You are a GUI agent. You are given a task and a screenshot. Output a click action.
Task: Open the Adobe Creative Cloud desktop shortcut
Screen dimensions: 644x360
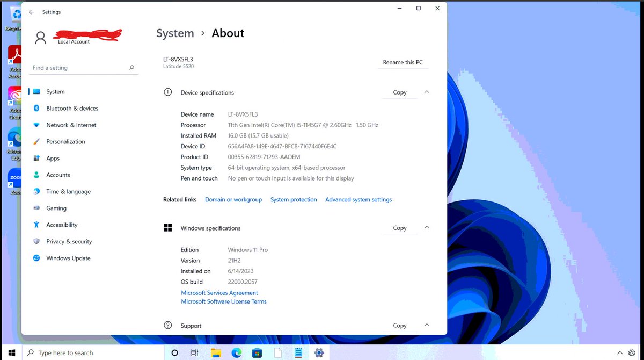click(14, 103)
